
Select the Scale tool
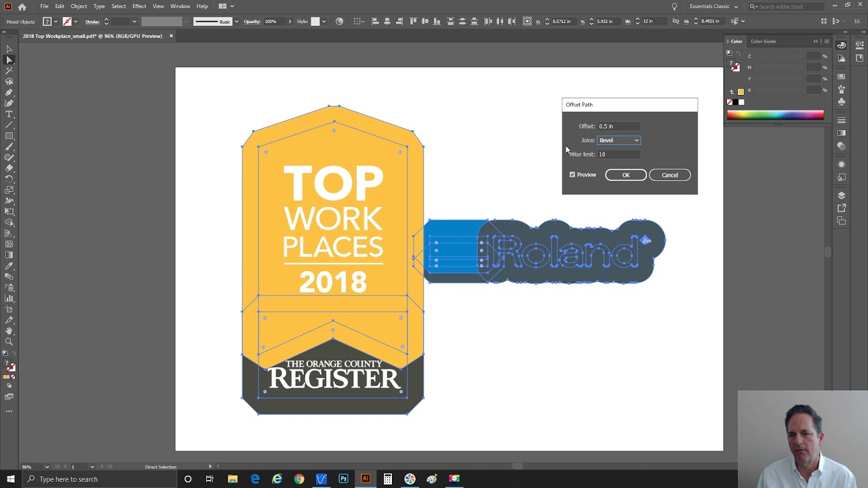pyautogui.click(x=9, y=190)
